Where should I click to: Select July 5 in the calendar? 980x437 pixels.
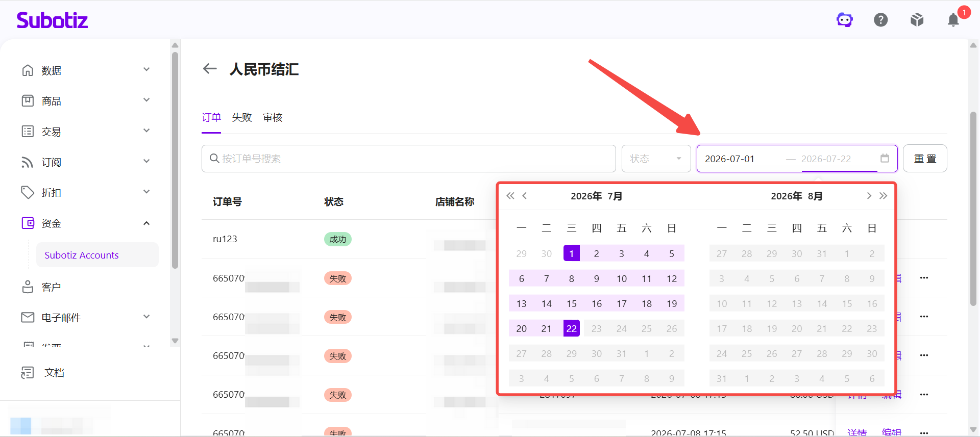(x=672, y=253)
